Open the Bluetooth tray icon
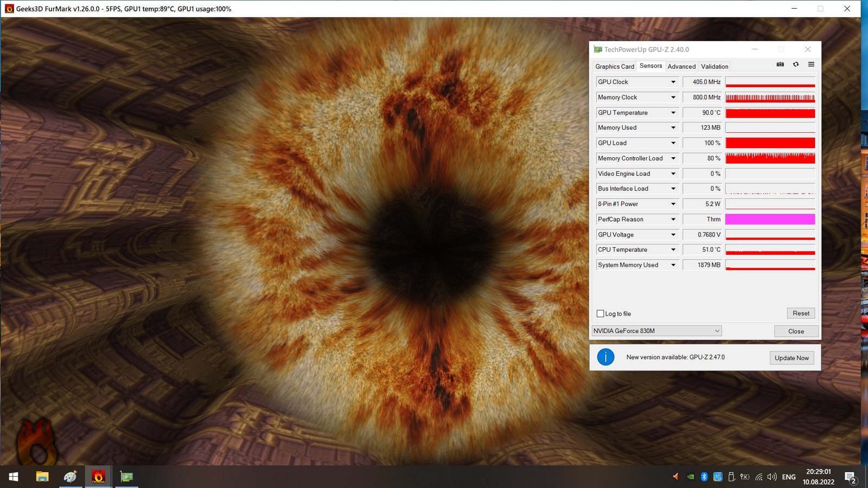The width and height of the screenshot is (868, 488). click(x=704, y=477)
